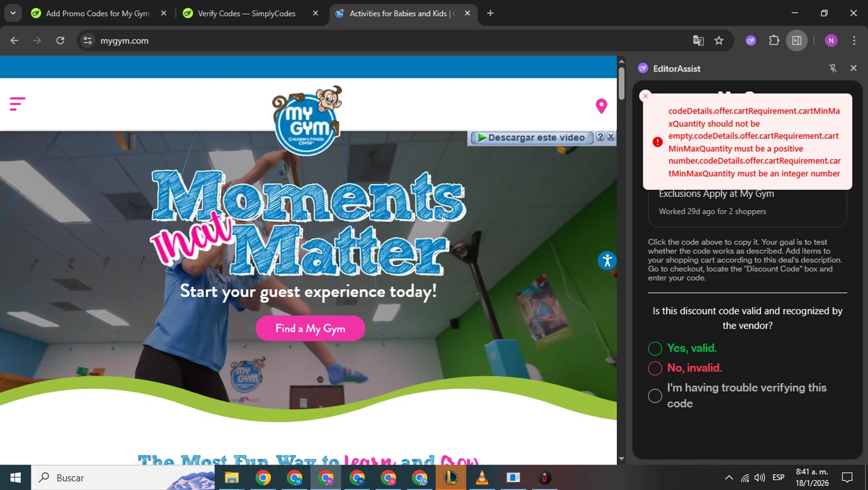This screenshot has height=490, width=868.
Task: Bookmark this page with the star
Action: [719, 40]
